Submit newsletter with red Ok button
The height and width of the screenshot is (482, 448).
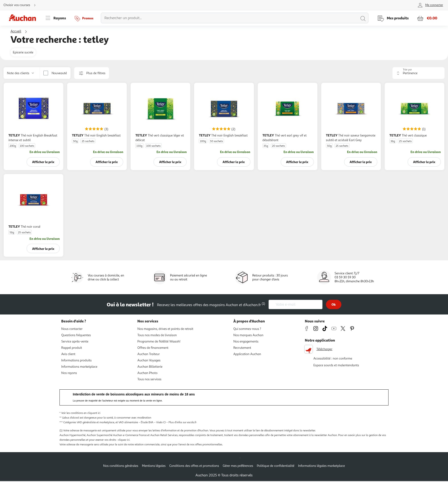(333, 304)
